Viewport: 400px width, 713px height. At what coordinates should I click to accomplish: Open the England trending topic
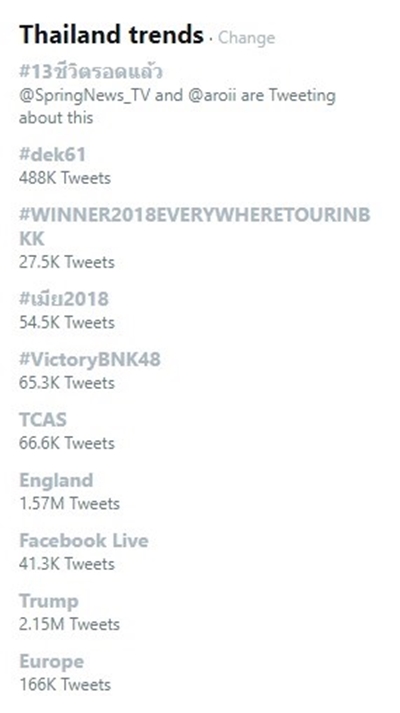(x=56, y=481)
